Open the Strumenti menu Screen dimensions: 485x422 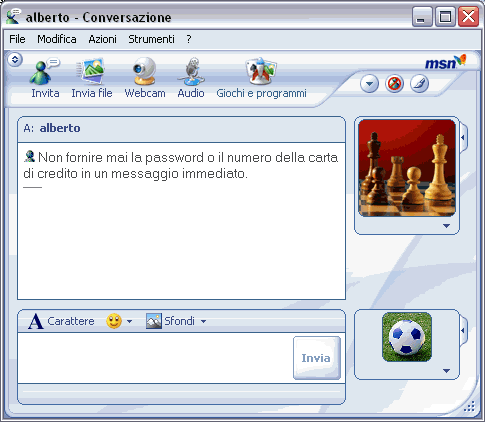point(151,39)
